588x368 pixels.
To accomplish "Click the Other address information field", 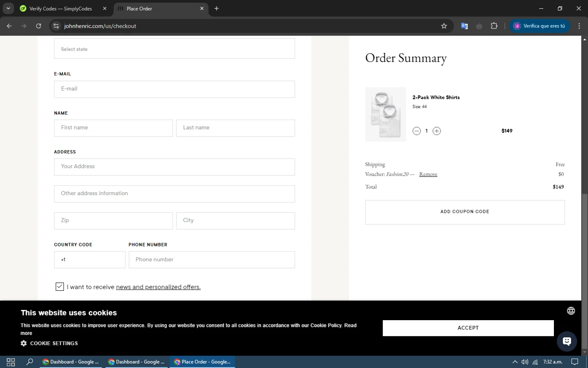I will pos(174,194).
